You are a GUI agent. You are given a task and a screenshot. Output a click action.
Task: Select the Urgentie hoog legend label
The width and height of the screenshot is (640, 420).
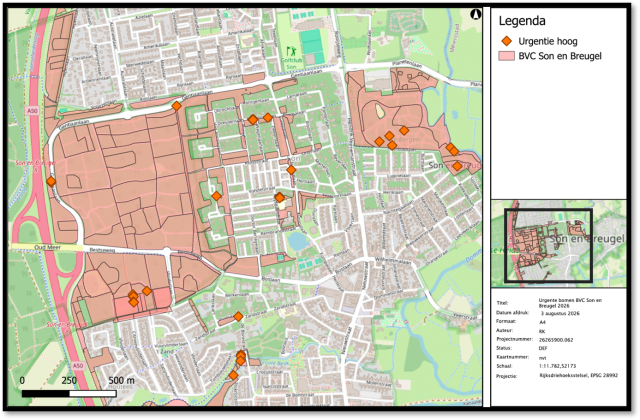(548, 41)
